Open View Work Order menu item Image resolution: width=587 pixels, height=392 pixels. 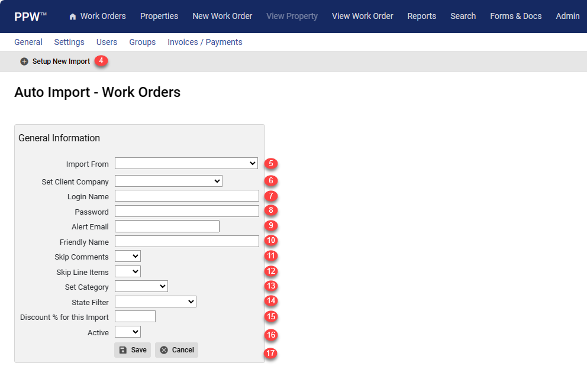pyautogui.click(x=362, y=16)
